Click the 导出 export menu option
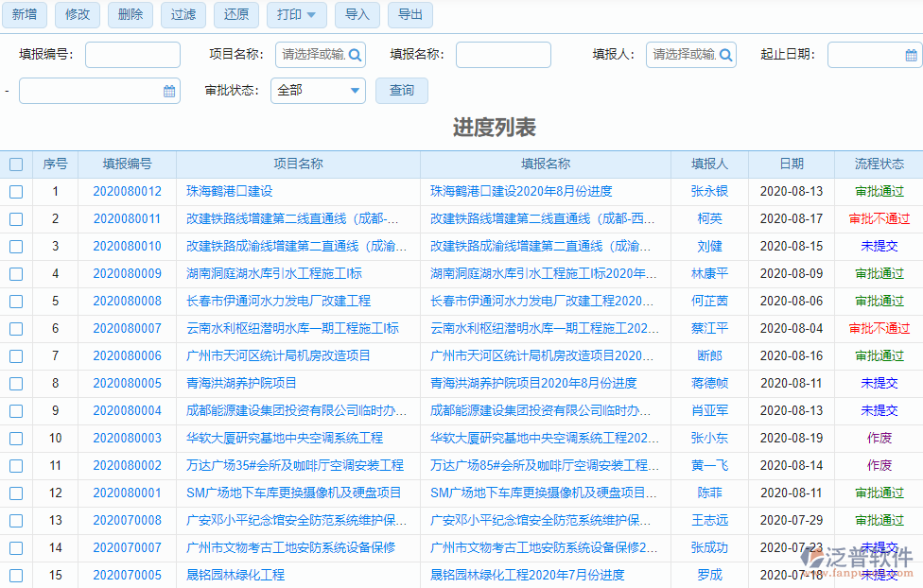Image resolution: width=923 pixels, height=588 pixels. click(x=409, y=15)
